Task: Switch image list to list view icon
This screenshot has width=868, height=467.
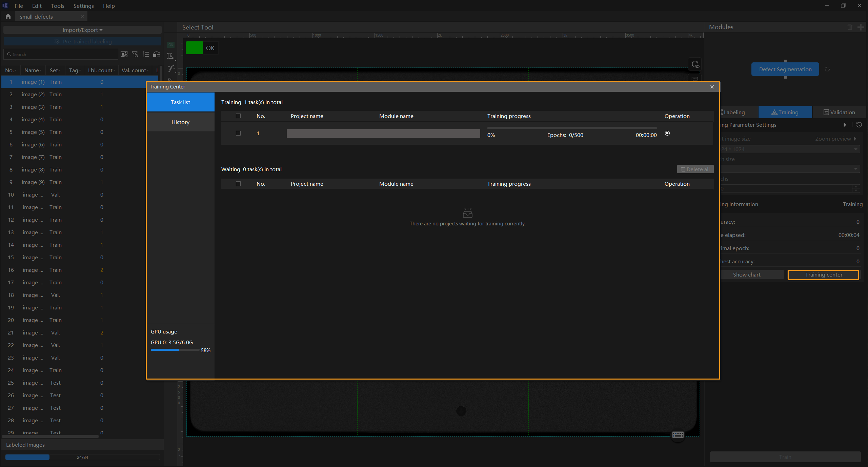Action: point(146,54)
